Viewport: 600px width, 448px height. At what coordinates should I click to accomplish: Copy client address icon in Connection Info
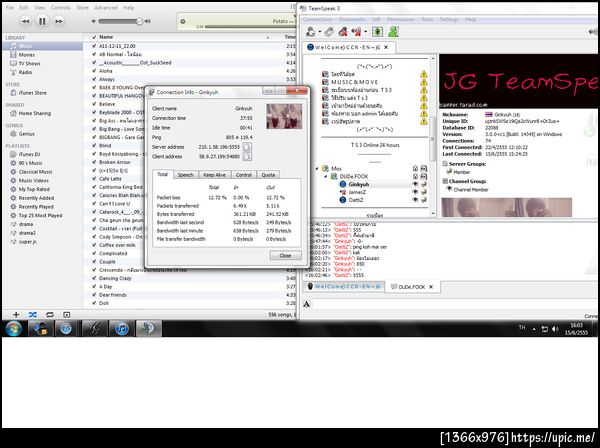pyautogui.click(x=247, y=156)
